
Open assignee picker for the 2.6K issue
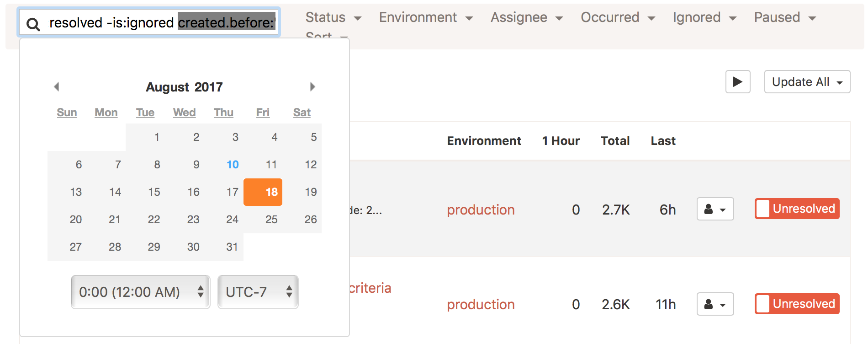pyautogui.click(x=715, y=304)
